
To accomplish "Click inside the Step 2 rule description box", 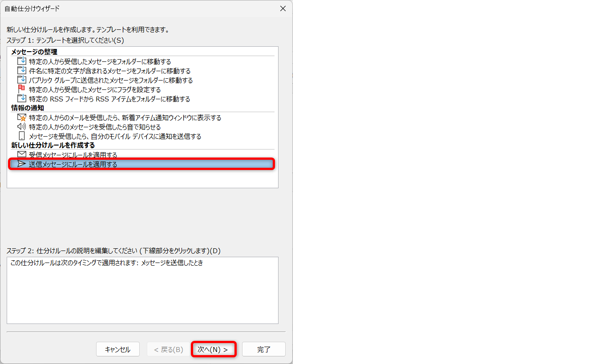I will (142, 294).
